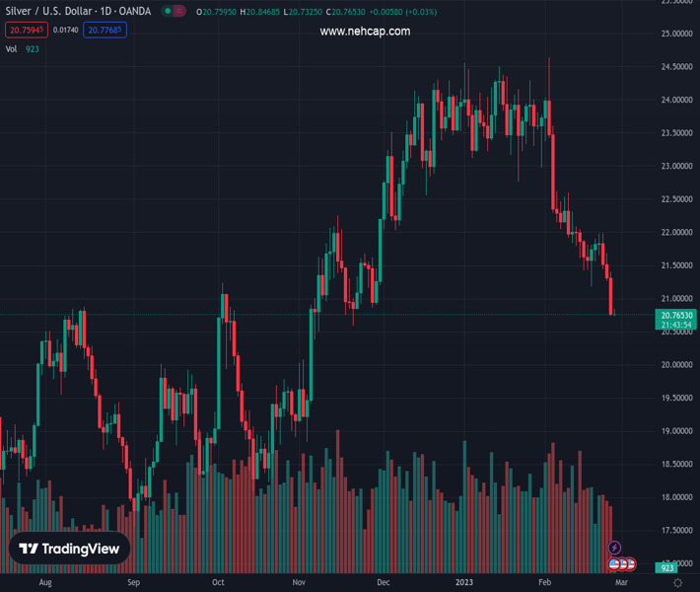Click the Vol indicator label

tap(11, 49)
